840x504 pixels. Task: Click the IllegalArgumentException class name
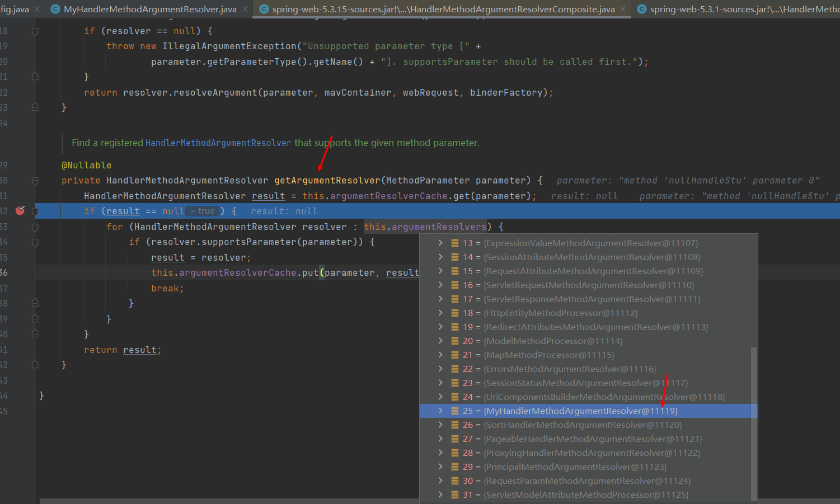coord(229,46)
